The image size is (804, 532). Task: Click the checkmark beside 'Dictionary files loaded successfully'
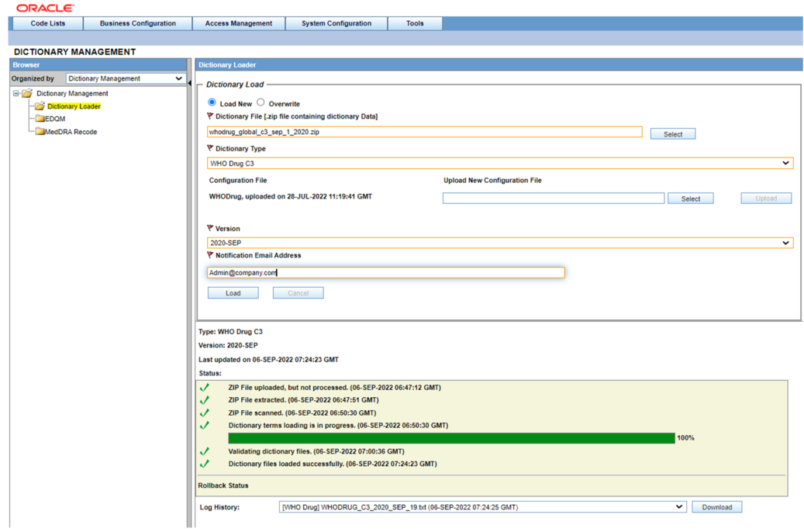205,464
